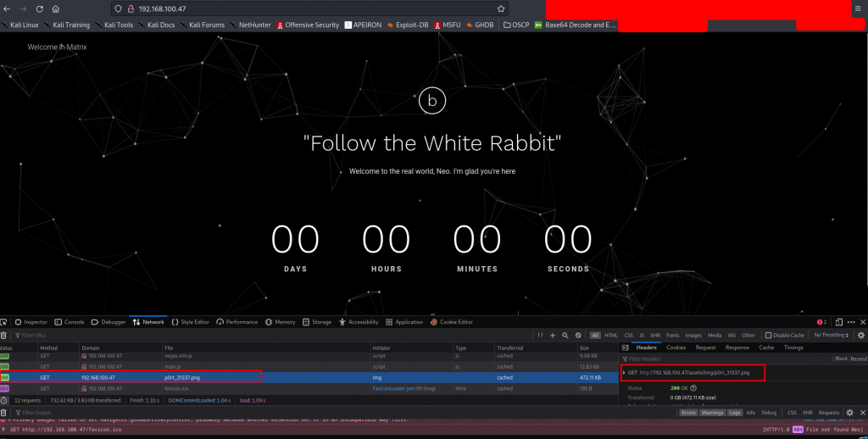
Task: Click the shield tracking protection icon
Action: (x=118, y=8)
